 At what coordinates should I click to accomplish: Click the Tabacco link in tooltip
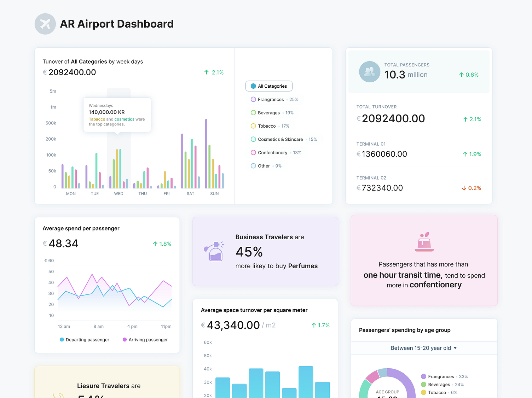point(97,119)
